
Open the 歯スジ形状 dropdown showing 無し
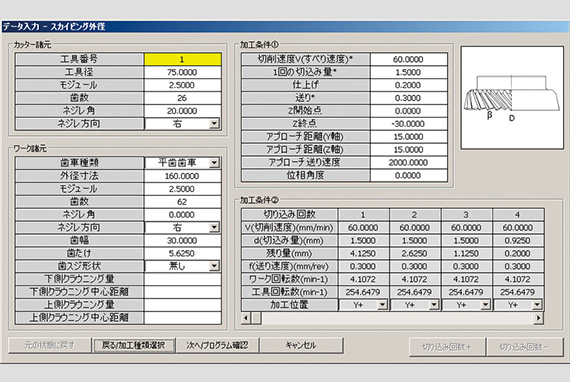point(214,266)
